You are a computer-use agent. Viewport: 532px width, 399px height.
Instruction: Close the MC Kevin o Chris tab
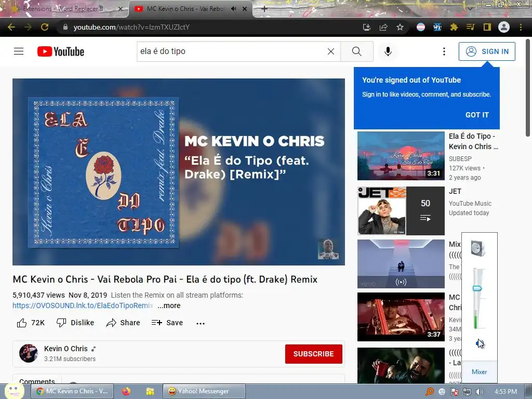(x=245, y=9)
